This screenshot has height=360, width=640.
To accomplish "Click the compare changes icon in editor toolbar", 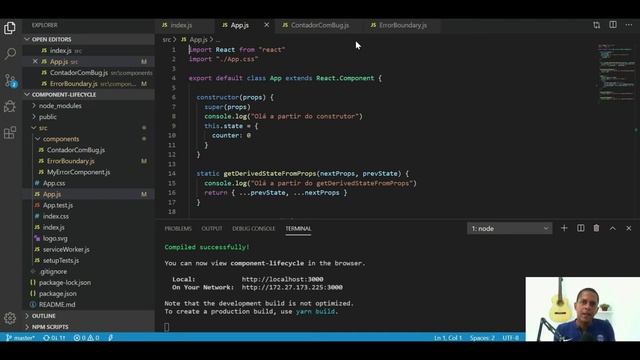I will (x=597, y=25).
